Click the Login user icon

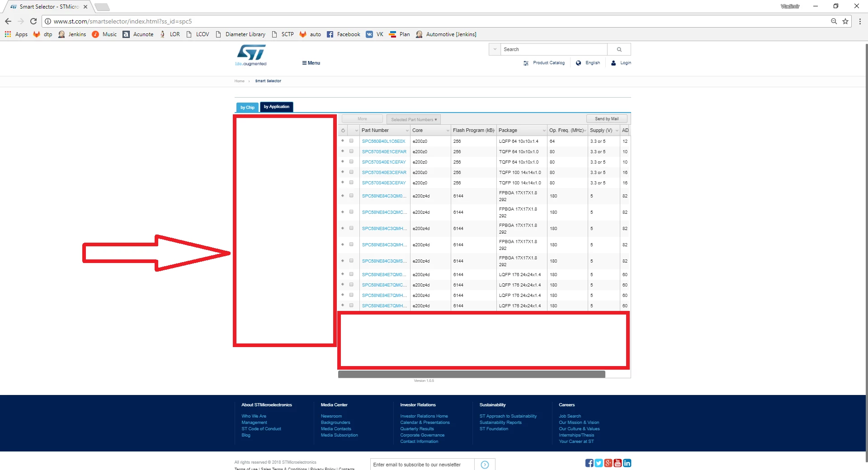coord(613,63)
